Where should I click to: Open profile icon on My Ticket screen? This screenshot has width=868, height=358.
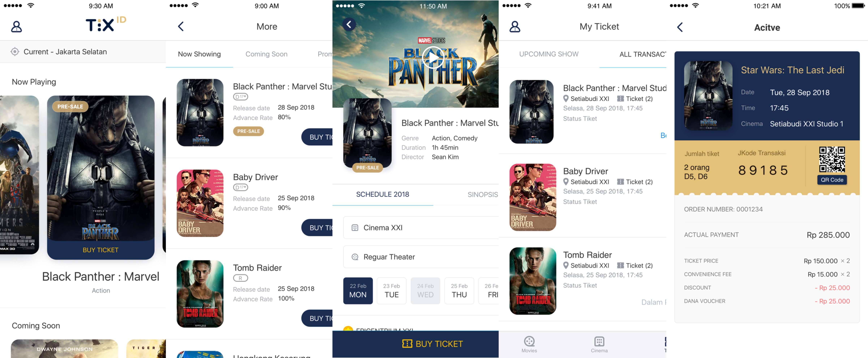click(x=515, y=27)
